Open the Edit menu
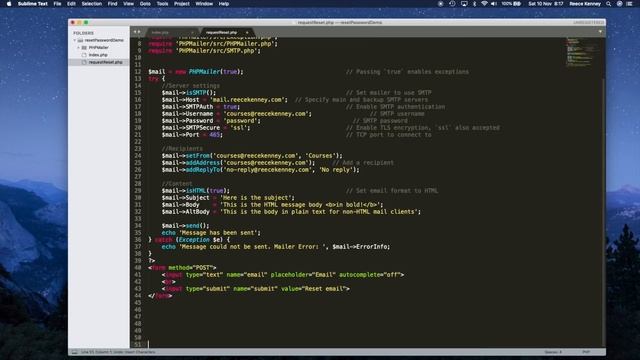 (71, 4)
